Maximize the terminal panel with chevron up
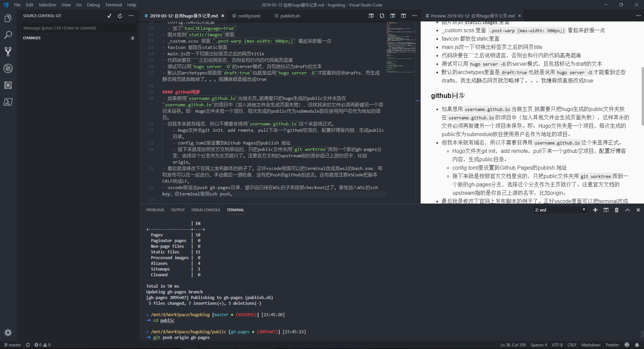This screenshot has width=644, height=349. click(628, 210)
